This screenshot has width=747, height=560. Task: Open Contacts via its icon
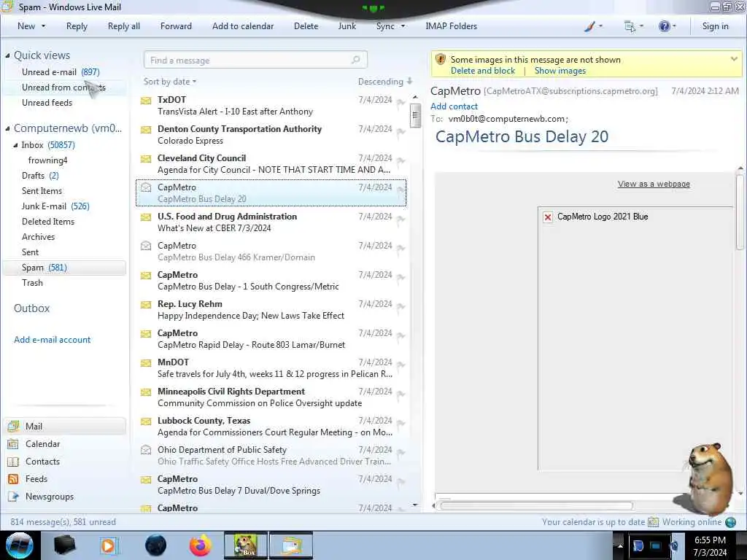coord(13,462)
